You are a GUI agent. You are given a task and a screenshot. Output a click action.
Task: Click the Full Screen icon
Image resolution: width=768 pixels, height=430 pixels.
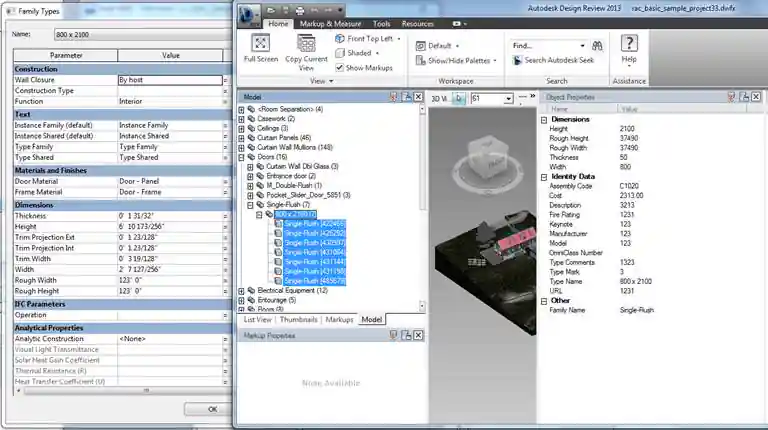coord(259,47)
